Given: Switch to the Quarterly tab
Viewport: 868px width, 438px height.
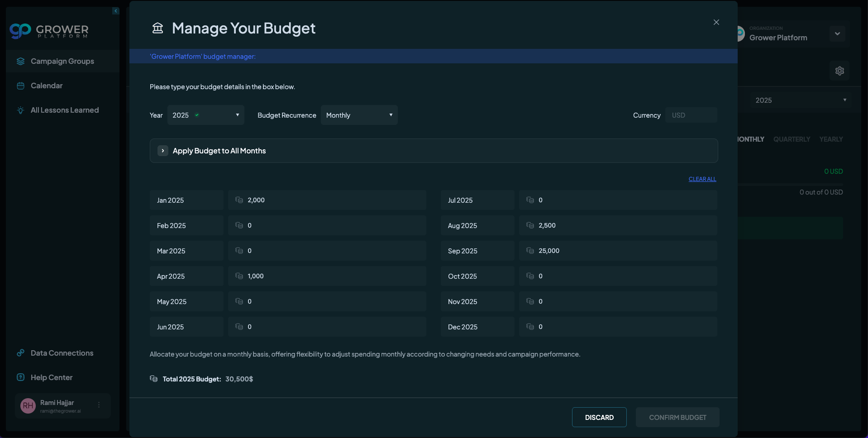Looking at the screenshot, I should (x=792, y=139).
